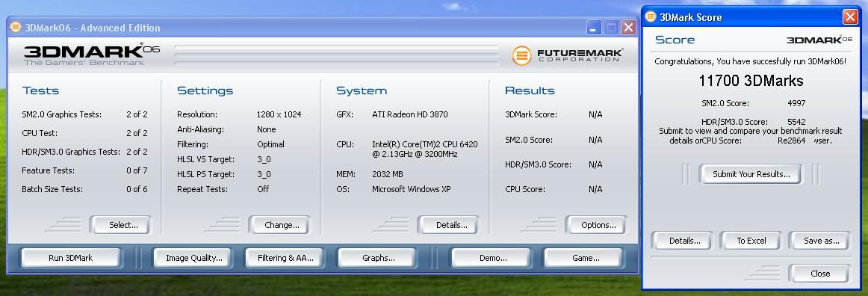This screenshot has width=868, height=296.
Task: Click the HLSL VS Target: label
Action: (205, 159)
